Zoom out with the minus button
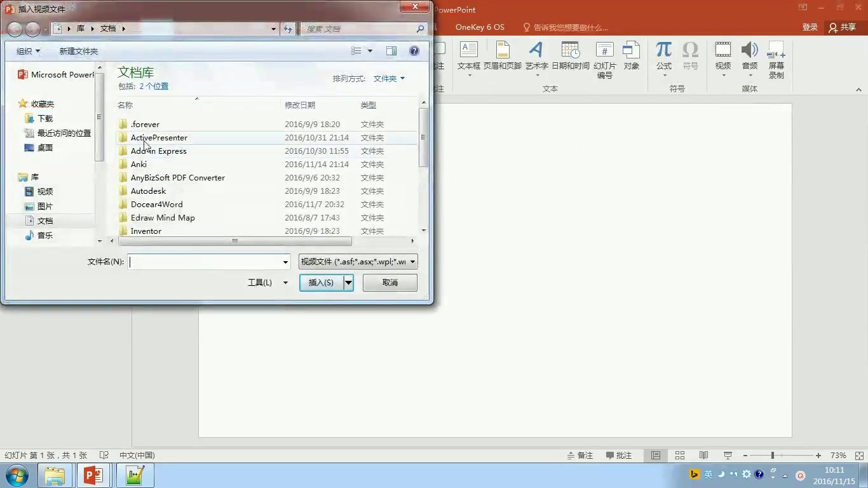The width and height of the screenshot is (868, 488). 745,456
